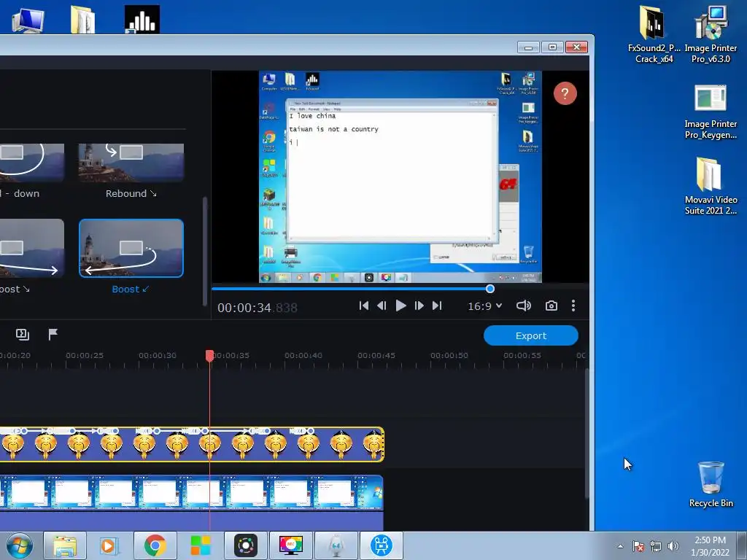Jump to previous clip in player
The image size is (747, 560).
coord(363,306)
